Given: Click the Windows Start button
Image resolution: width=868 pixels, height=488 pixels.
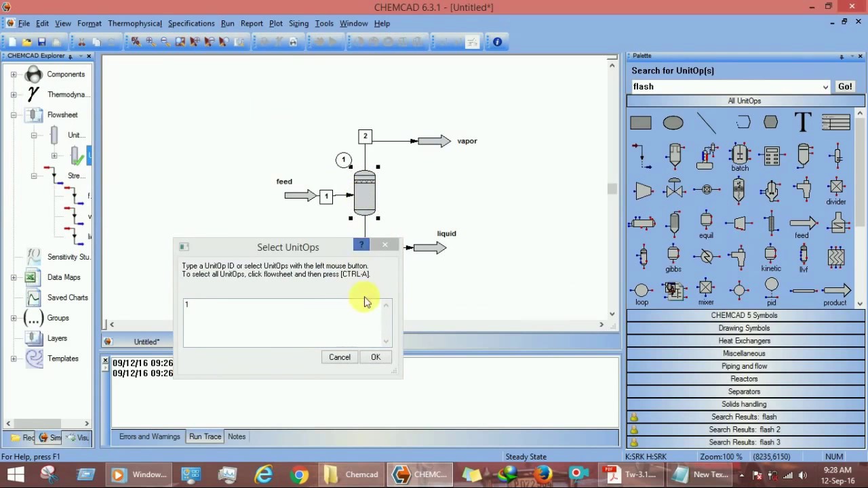Looking at the screenshot, I should [14, 474].
